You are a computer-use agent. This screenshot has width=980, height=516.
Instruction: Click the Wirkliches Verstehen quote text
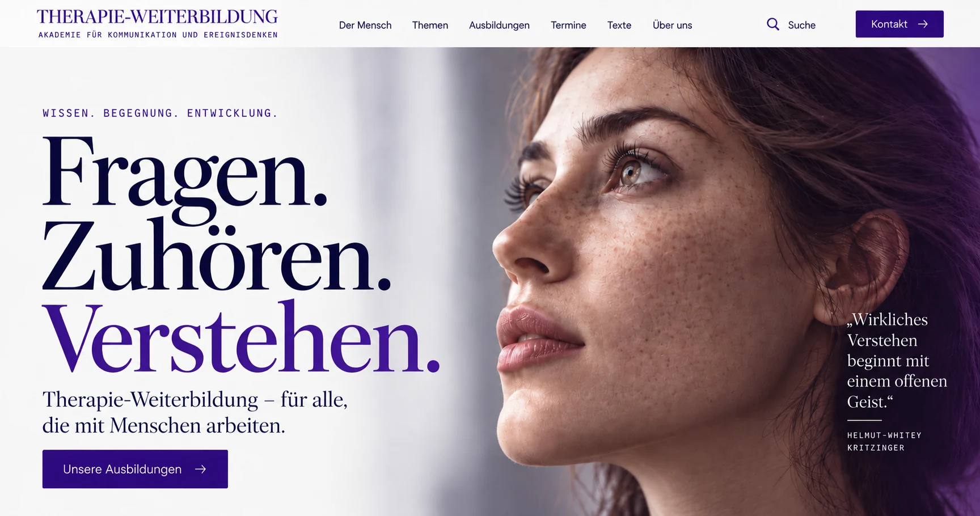(x=897, y=361)
